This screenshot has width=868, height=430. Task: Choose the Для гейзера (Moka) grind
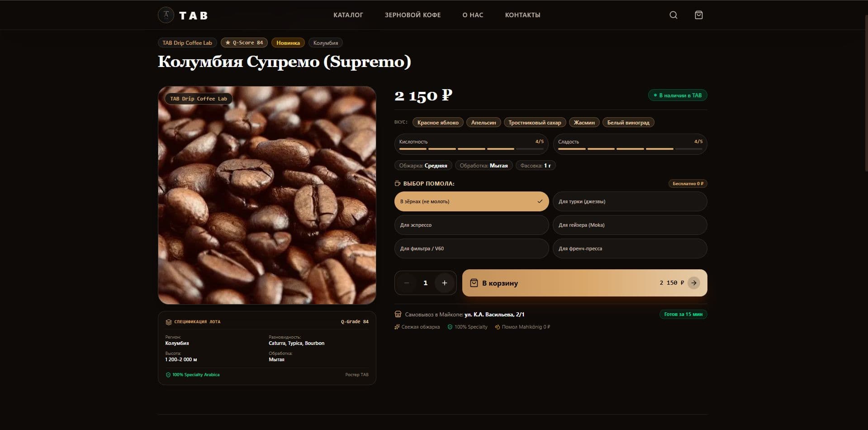point(630,225)
